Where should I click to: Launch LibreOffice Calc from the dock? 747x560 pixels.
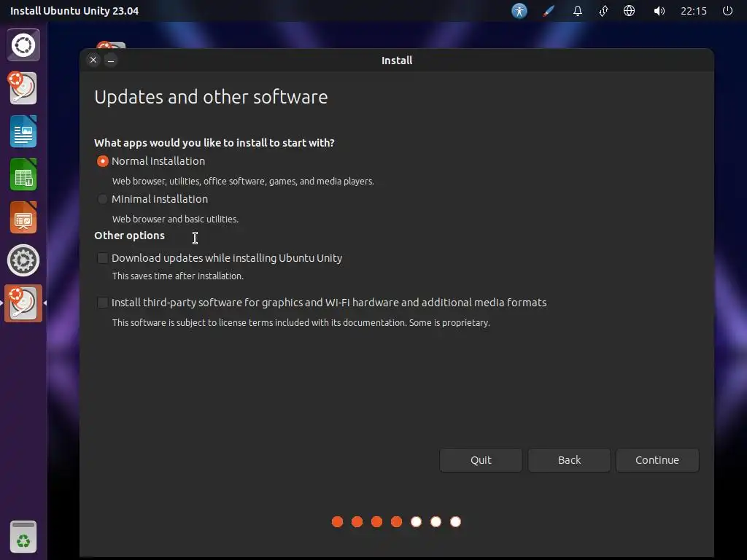tap(23, 175)
